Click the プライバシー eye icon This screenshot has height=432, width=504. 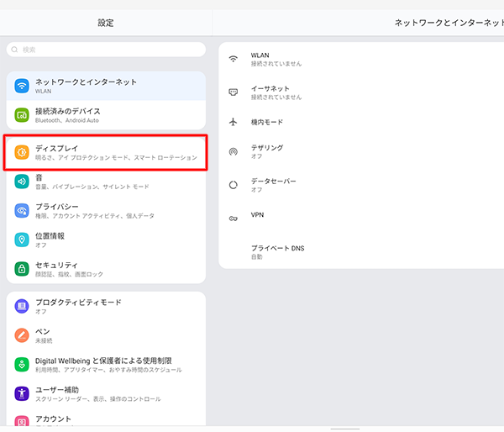pos(22,211)
